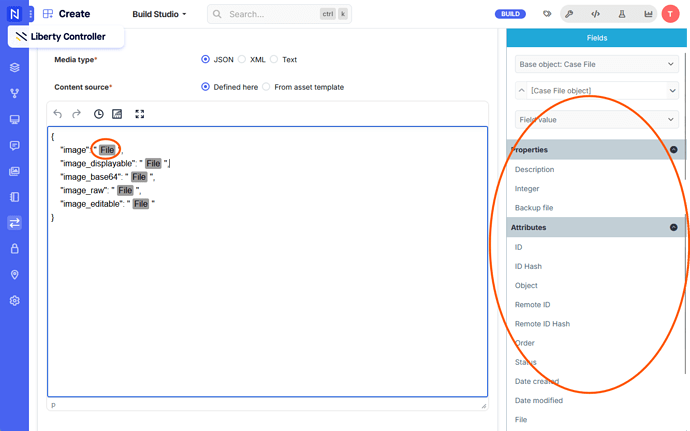
Task: Click the chart analytics icon in header
Action: pos(648,14)
